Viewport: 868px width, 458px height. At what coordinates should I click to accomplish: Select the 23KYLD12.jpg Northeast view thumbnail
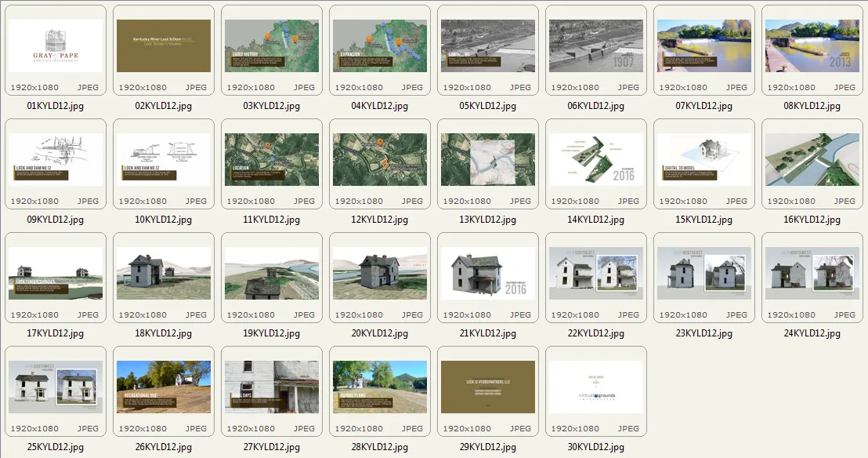704,274
